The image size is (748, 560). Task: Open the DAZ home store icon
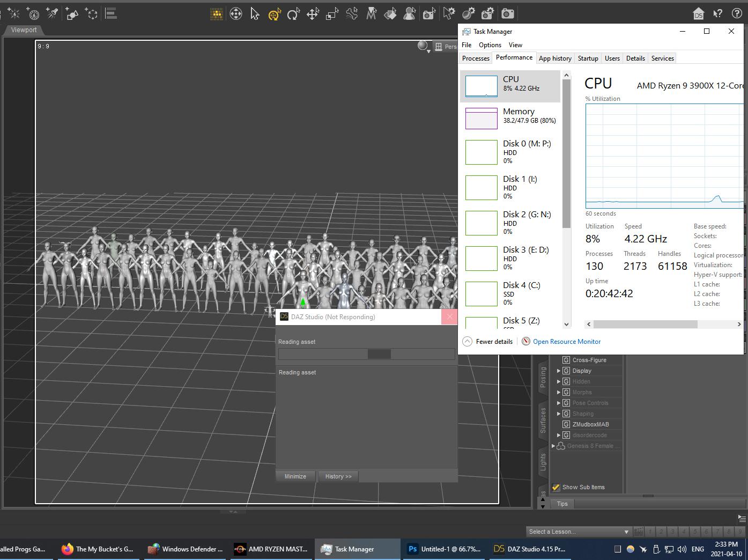[x=698, y=14]
